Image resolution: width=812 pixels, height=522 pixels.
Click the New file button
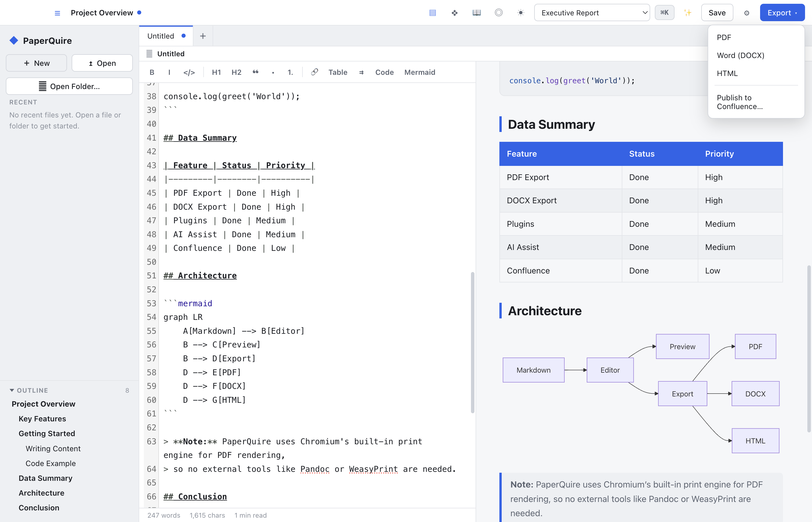click(36, 63)
